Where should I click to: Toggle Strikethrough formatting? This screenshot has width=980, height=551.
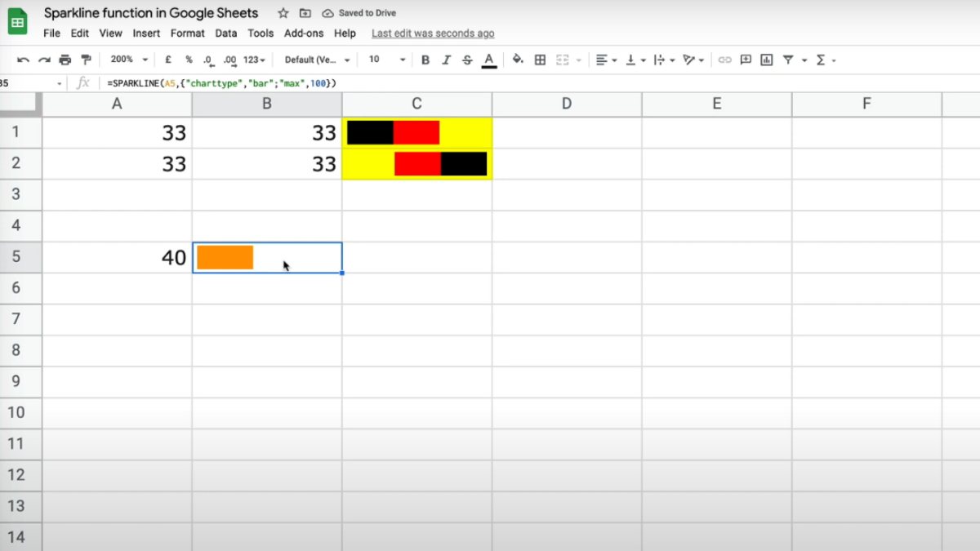[x=467, y=60]
